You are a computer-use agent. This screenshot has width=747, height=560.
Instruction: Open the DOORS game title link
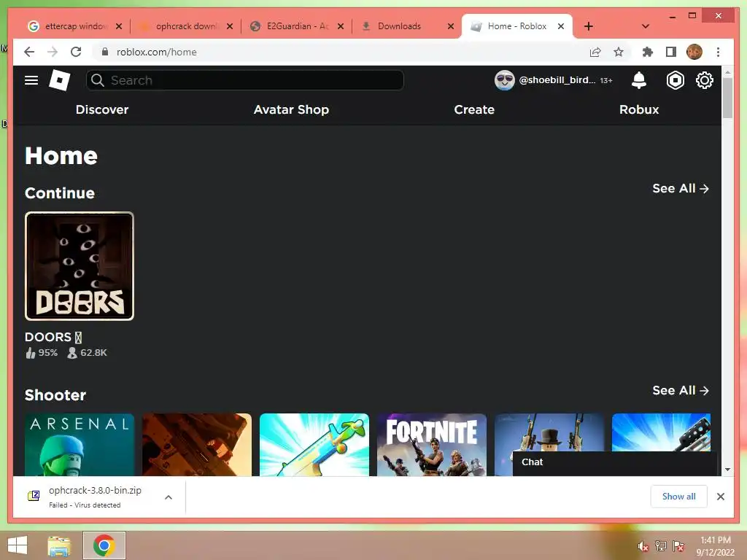53,337
